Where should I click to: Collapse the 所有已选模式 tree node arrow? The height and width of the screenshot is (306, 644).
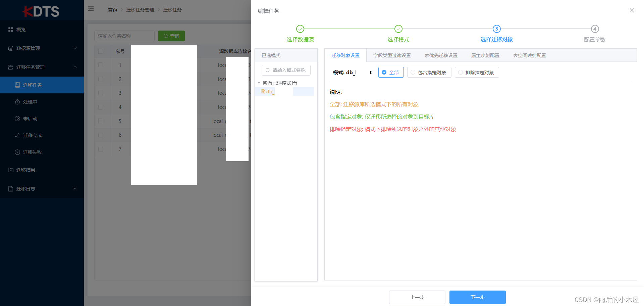pyautogui.click(x=259, y=83)
